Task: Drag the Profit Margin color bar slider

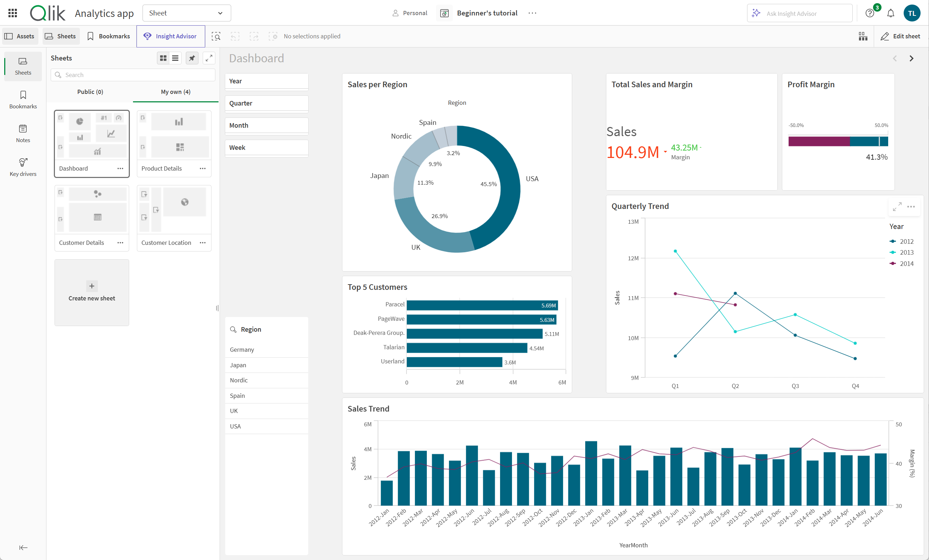Action: 880,141
